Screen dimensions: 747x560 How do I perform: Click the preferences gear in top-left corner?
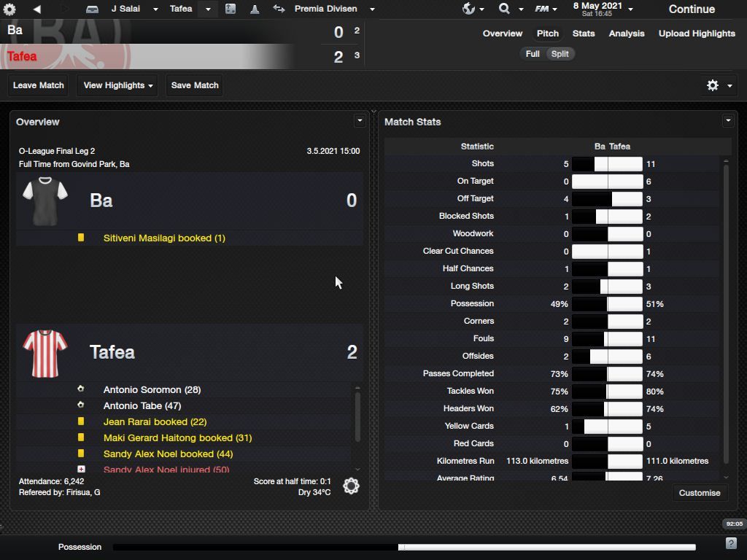tap(9, 9)
